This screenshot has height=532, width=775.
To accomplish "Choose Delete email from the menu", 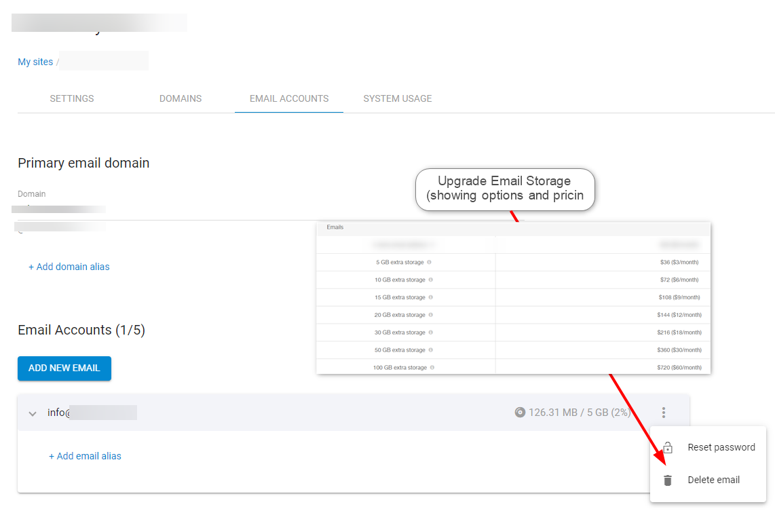I will [708, 480].
